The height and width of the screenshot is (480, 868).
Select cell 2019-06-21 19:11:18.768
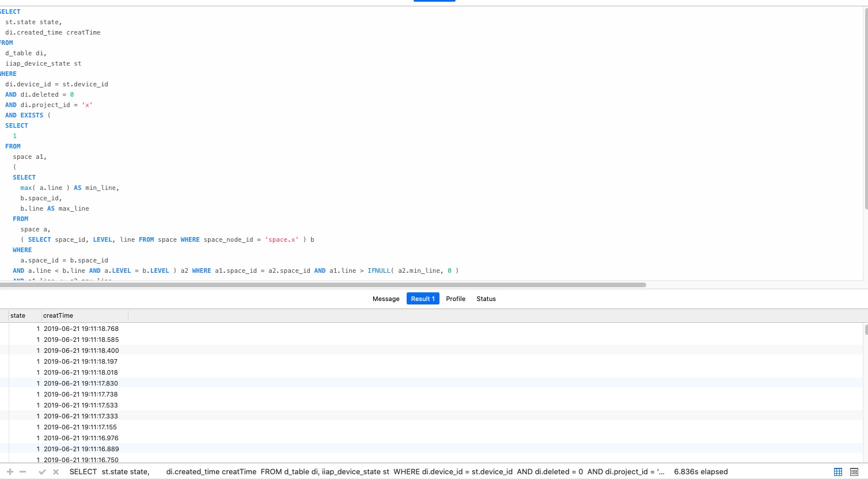point(81,329)
